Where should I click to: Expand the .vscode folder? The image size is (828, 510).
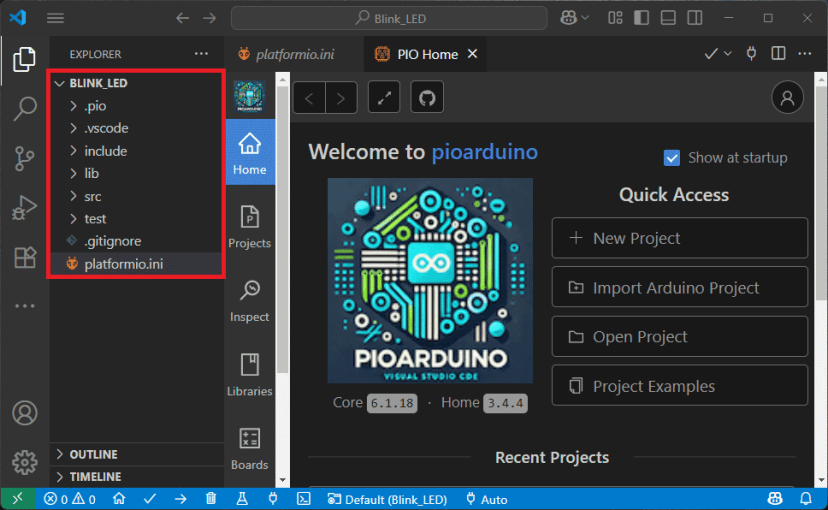[x=136, y=128]
